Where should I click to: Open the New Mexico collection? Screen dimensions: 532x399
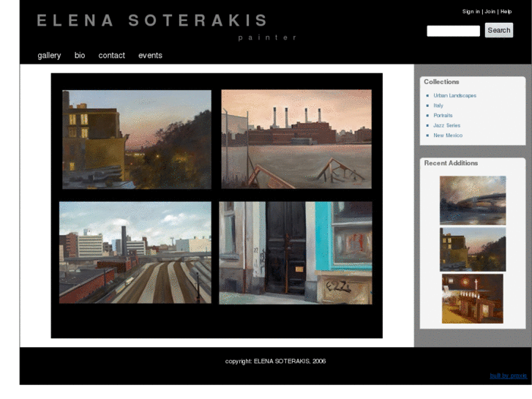(x=448, y=135)
